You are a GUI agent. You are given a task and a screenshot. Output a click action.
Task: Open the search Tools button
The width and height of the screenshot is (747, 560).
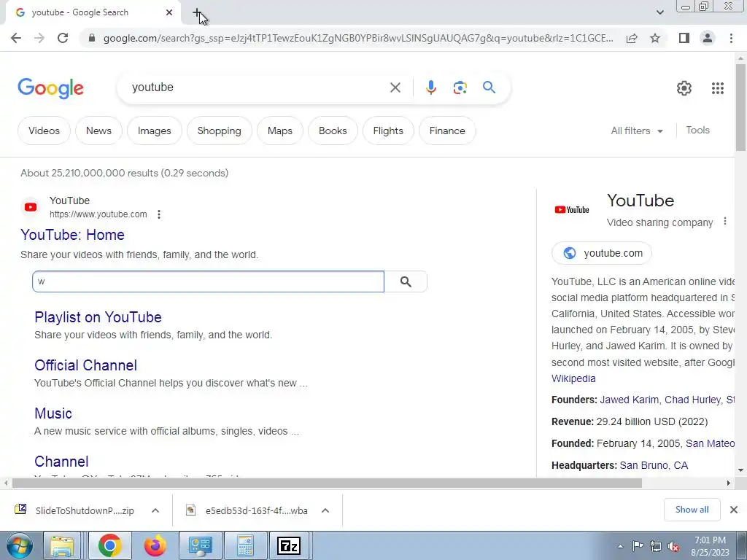pos(697,130)
